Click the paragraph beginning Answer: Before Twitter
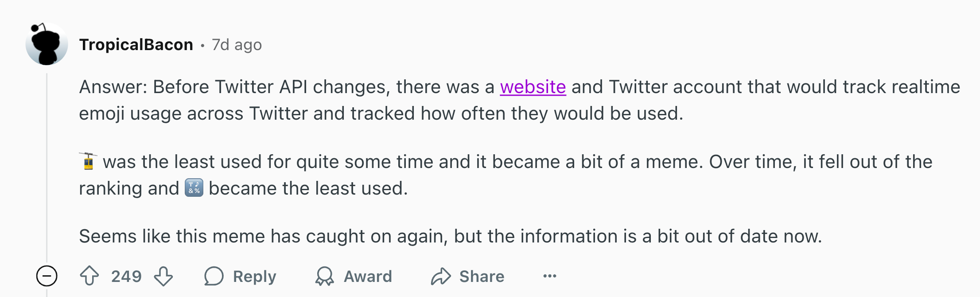This screenshot has width=980, height=297. tap(519, 100)
